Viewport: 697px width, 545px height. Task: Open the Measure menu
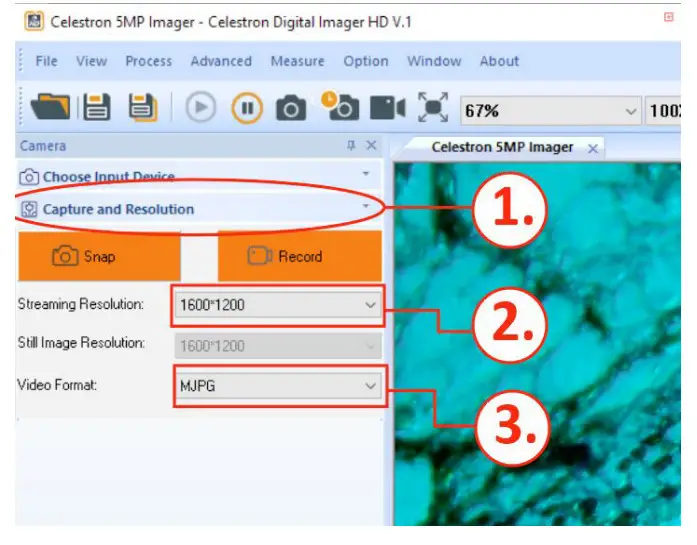[297, 61]
